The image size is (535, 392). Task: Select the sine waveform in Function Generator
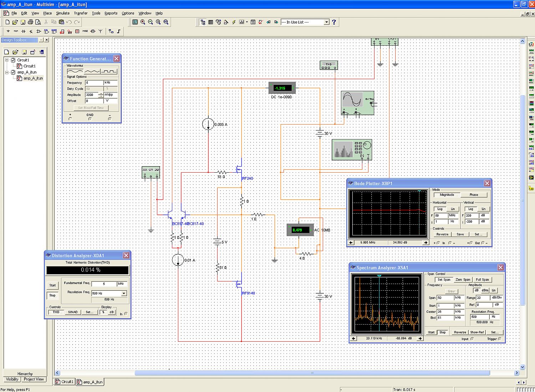pyautogui.click(x=75, y=71)
